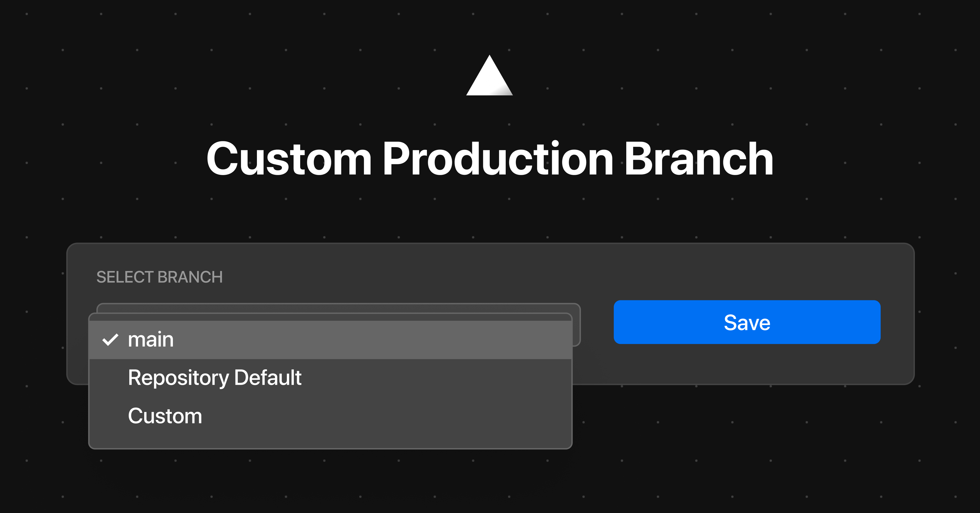Click the word Save on the button
The width and height of the screenshot is (980, 513).
click(x=747, y=323)
